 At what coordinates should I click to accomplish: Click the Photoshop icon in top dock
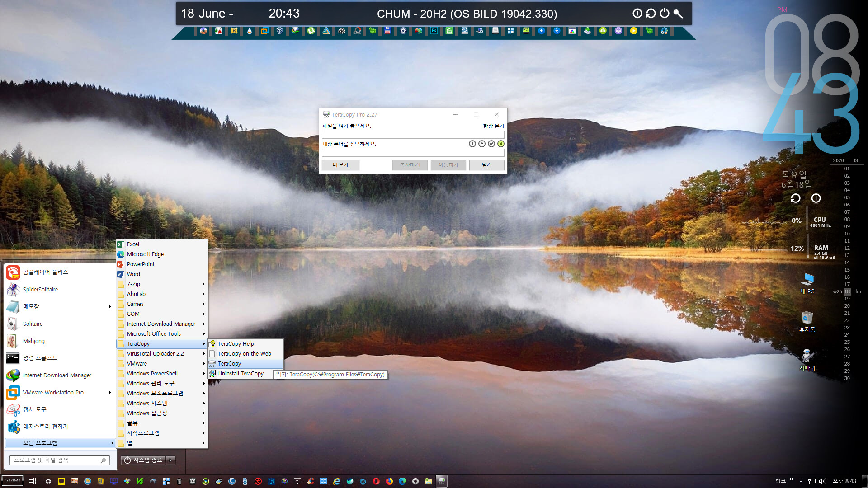point(434,31)
